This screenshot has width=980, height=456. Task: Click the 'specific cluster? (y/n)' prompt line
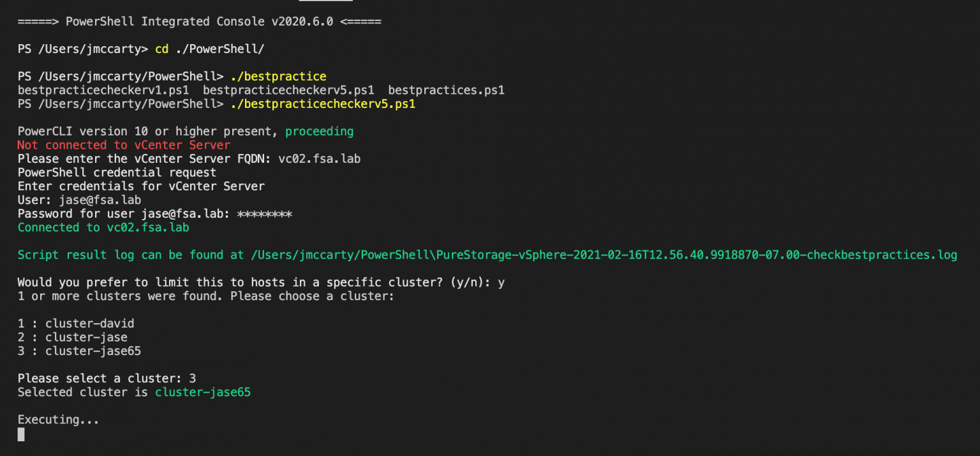click(x=261, y=282)
